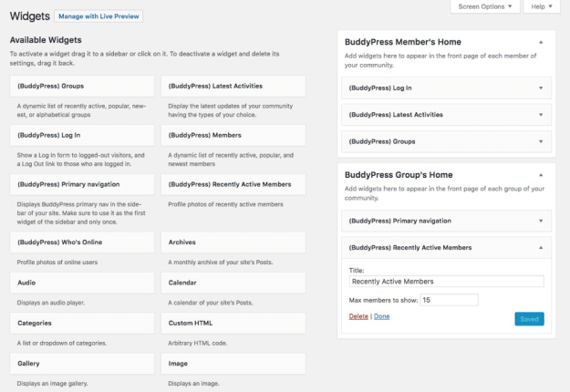Click the Available Widgets heading
The height and width of the screenshot is (392, 570).
(46, 40)
